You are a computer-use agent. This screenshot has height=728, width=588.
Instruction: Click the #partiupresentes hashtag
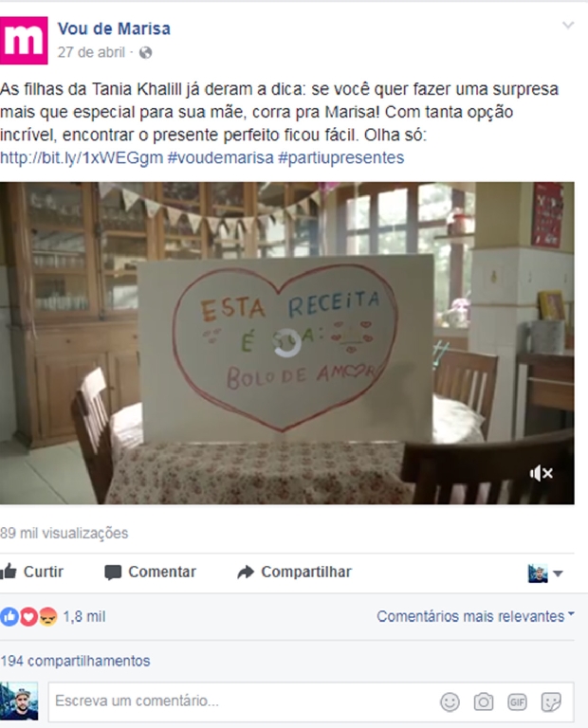coord(340,158)
